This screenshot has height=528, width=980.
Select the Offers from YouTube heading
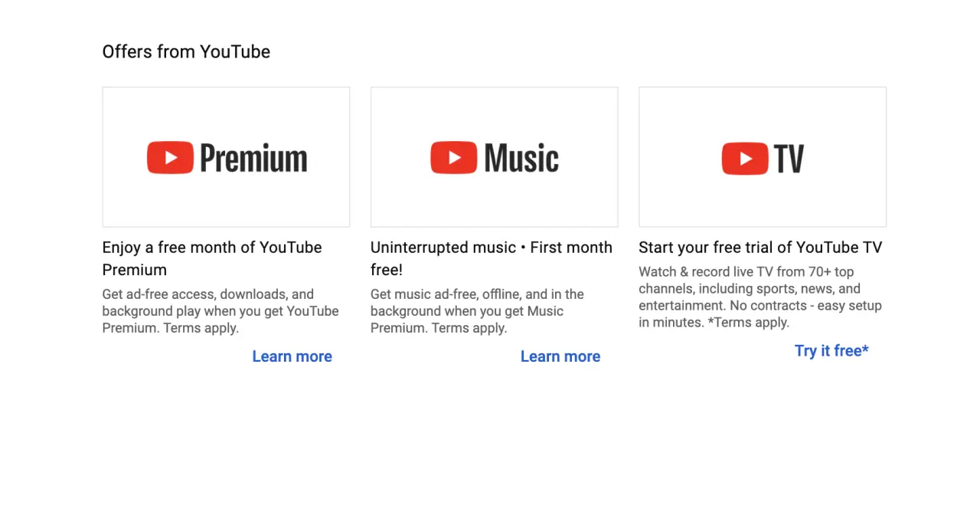pos(186,51)
